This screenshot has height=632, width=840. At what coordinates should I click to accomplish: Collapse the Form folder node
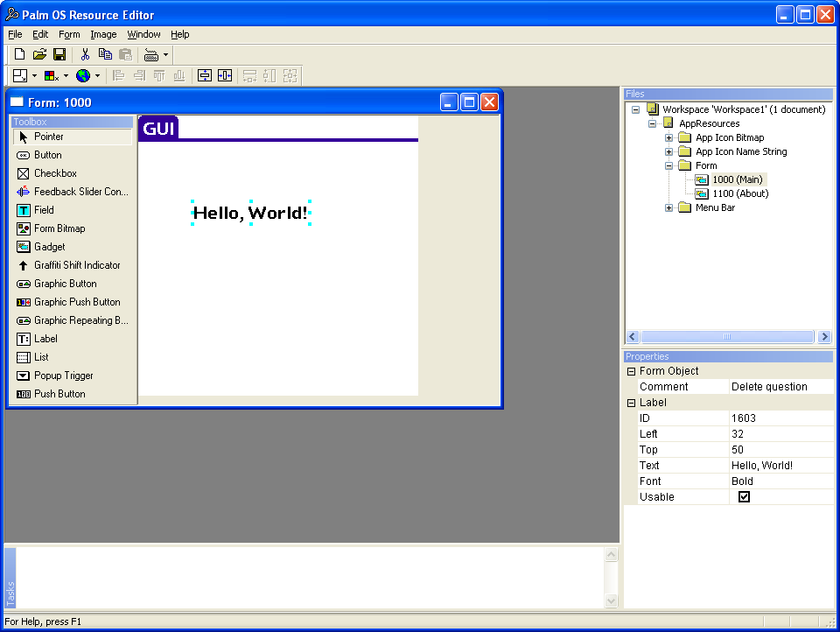click(669, 165)
